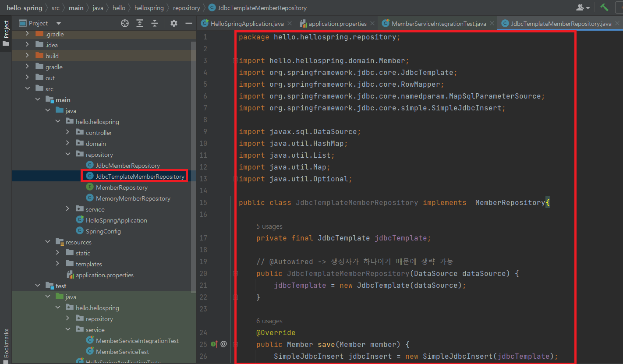Expand the static folder
623x364 pixels.
click(x=57, y=253)
